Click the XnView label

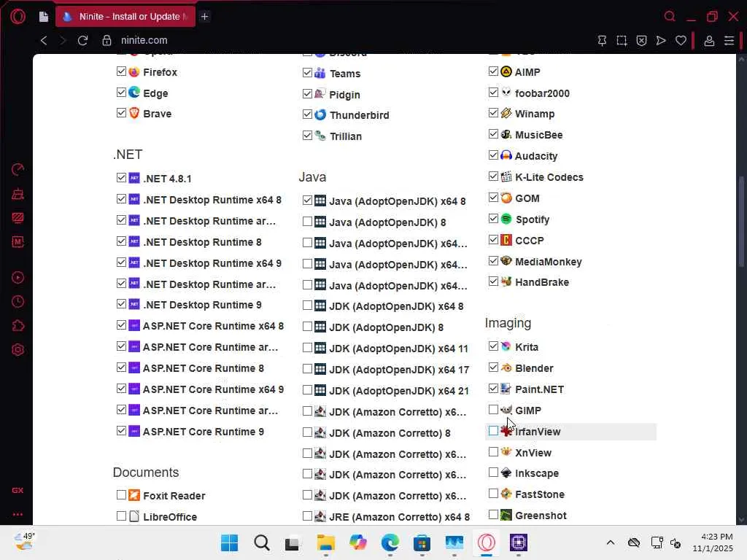533,453
